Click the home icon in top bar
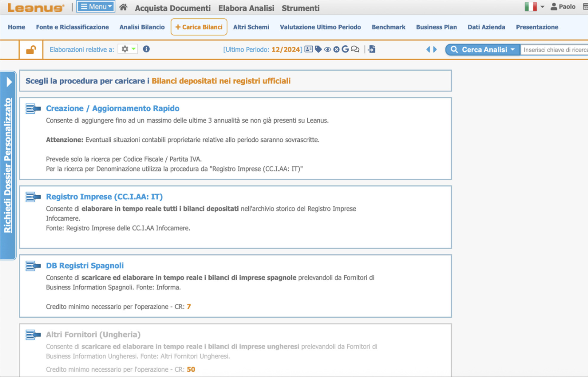Viewport: 588px width, 377px height. tap(123, 7)
